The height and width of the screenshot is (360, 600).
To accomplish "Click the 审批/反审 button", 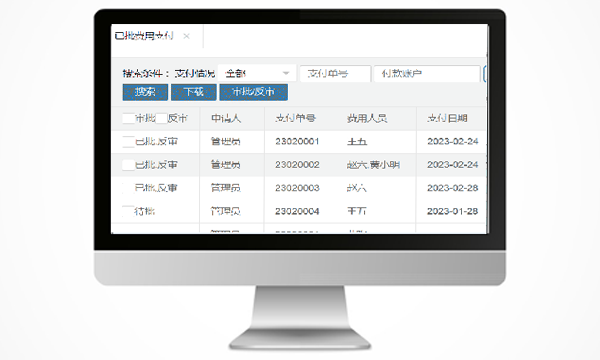I will point(253,92).
